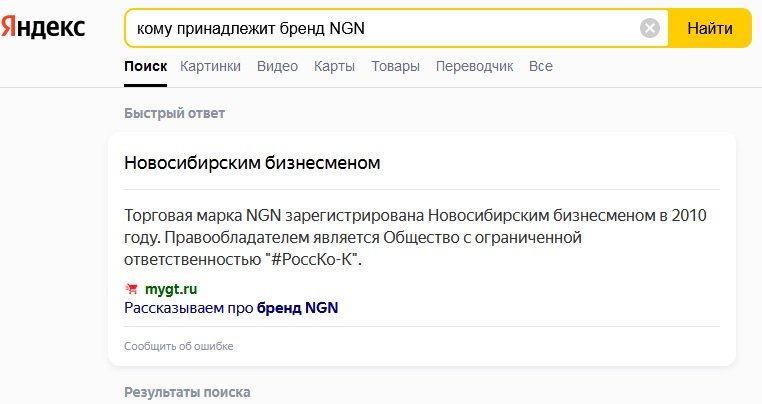The width and height of the screenshot is (762, 404).
Task: Open the mygt.ru source link
Action: click(x=171, y=289)
